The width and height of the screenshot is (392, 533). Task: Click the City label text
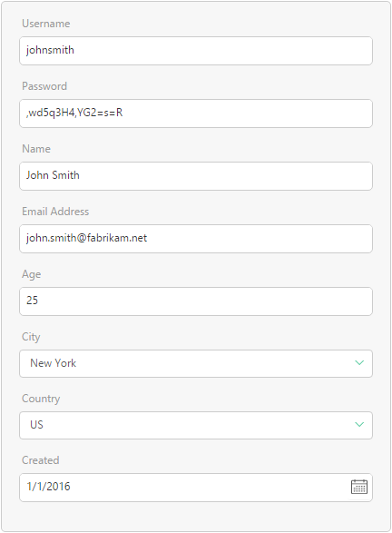31,337
